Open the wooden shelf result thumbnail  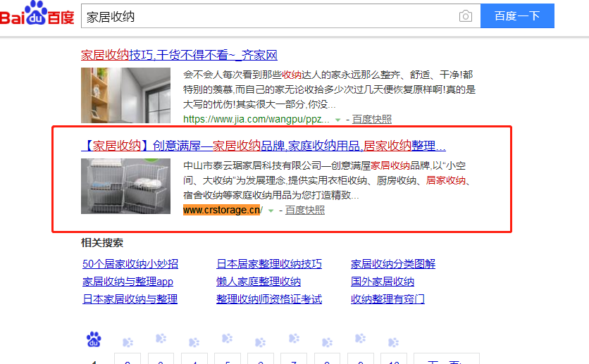click(126, 95)
